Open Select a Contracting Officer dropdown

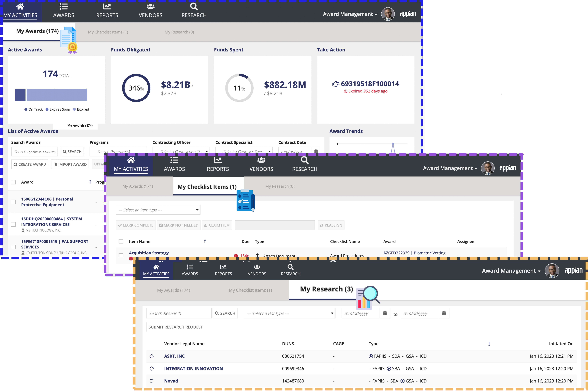click(181, 151)
